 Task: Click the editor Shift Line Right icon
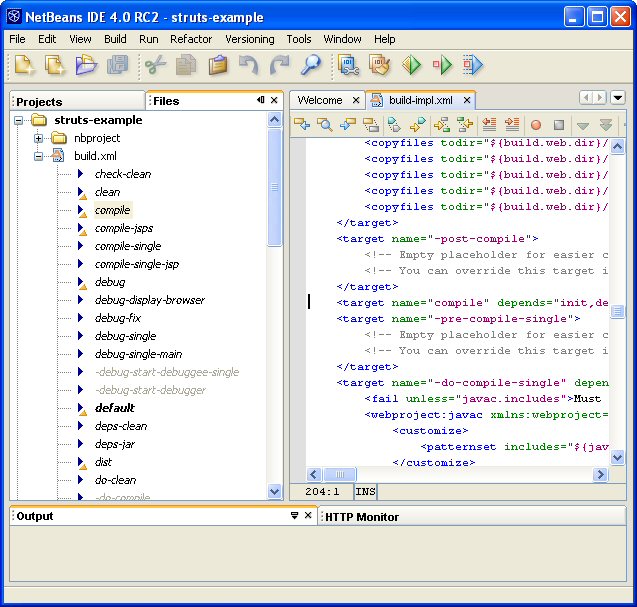point(512,124)
